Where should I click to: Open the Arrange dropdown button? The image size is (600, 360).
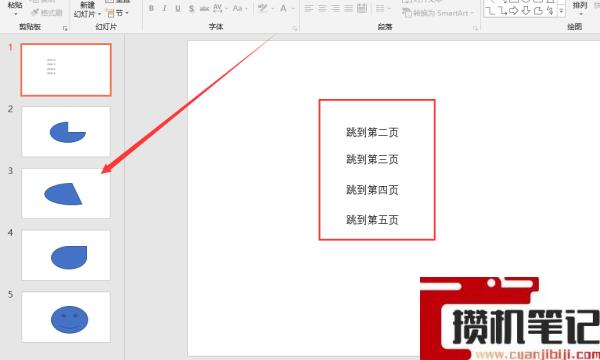click(x=580, y=8)
